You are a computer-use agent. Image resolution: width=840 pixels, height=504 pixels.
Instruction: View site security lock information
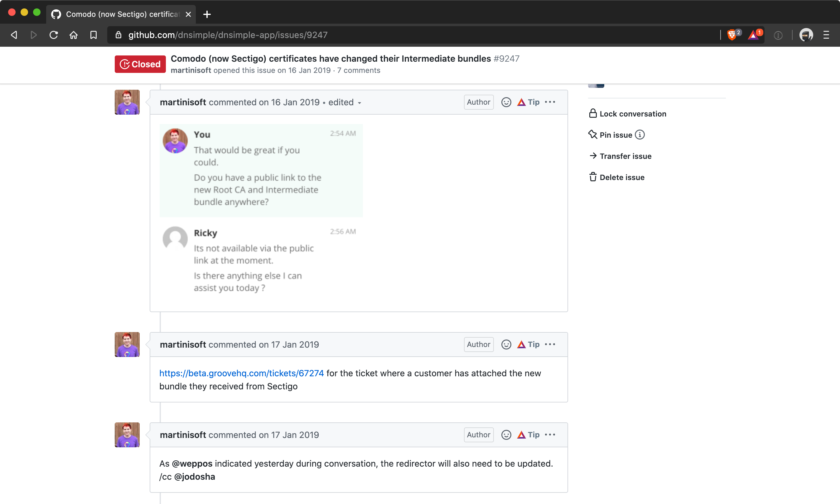point(118,35)
